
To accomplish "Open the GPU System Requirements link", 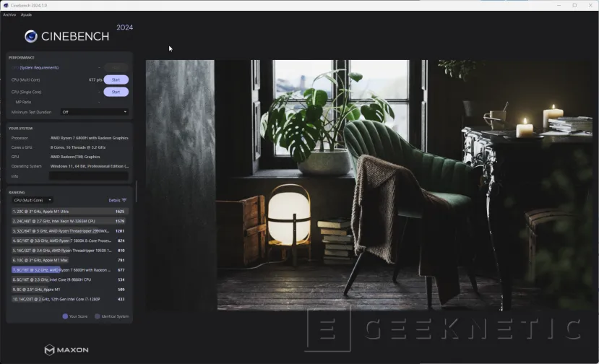I will click(39, 68).
